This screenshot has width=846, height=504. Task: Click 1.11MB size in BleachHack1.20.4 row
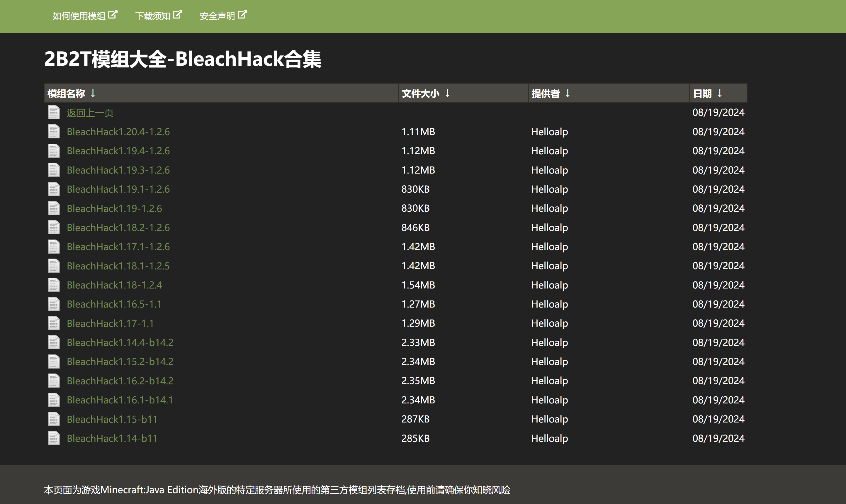418,132
